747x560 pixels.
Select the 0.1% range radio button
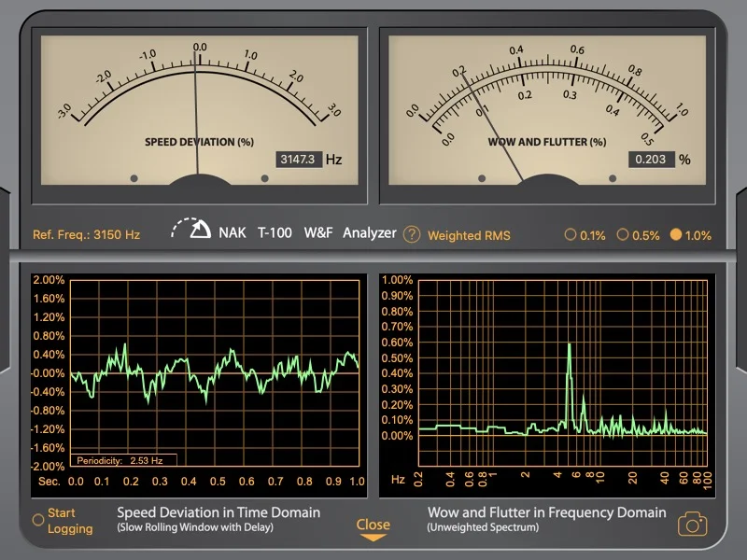pos(571,235)
